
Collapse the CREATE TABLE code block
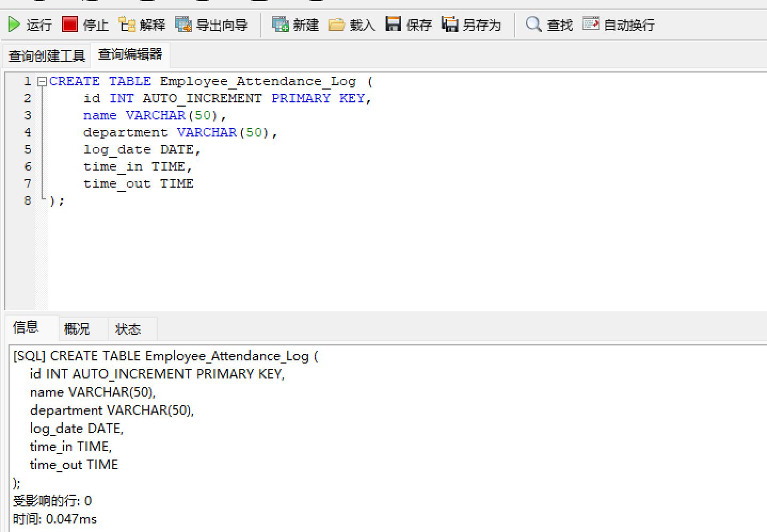(x=42, y=81)
